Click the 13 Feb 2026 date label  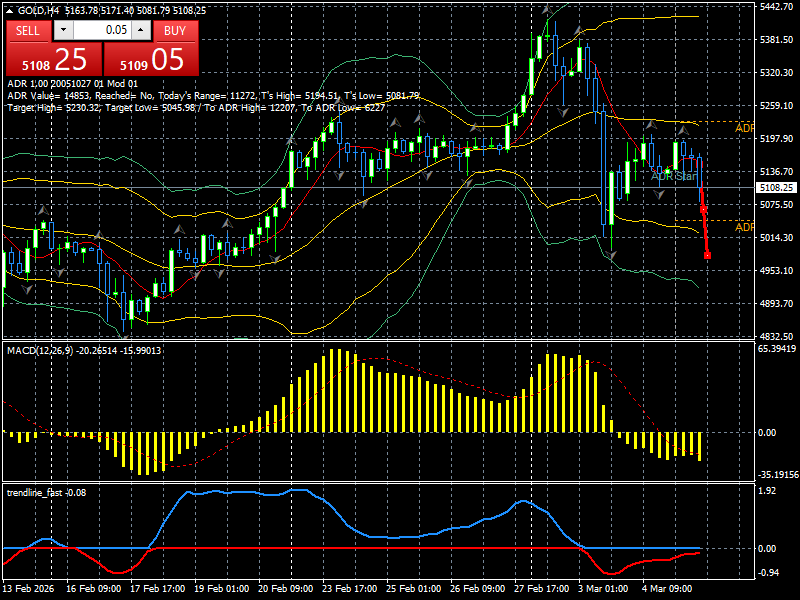[29, 588]
